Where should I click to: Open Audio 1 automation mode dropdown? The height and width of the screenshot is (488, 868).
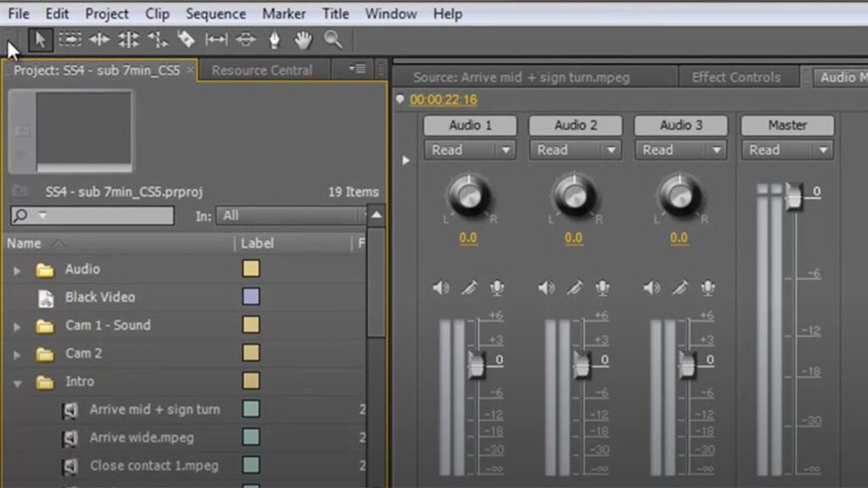click(x=470, y=150)
